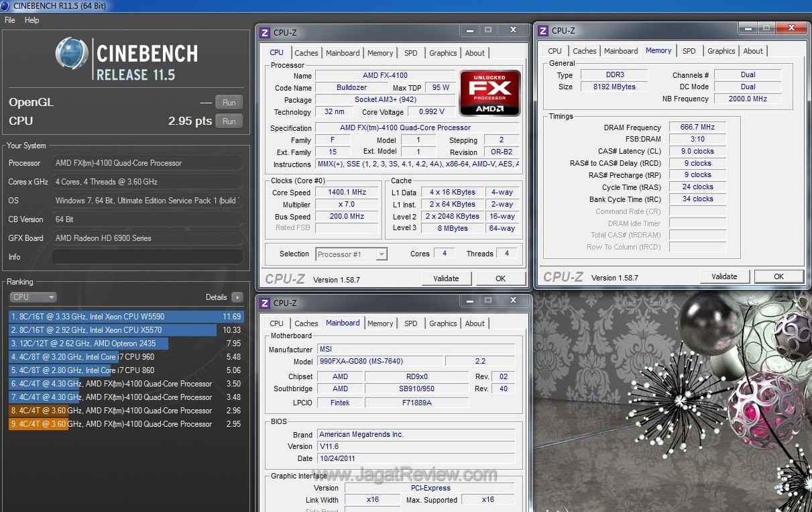Click the Cinebench title bar app icon
The height and width of the screenshot is (512, 812).
6,6
